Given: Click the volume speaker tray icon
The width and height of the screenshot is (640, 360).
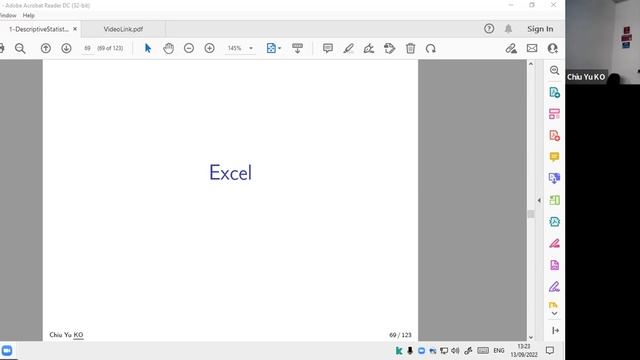Looking at the screenshot, I should pos(455,351).
